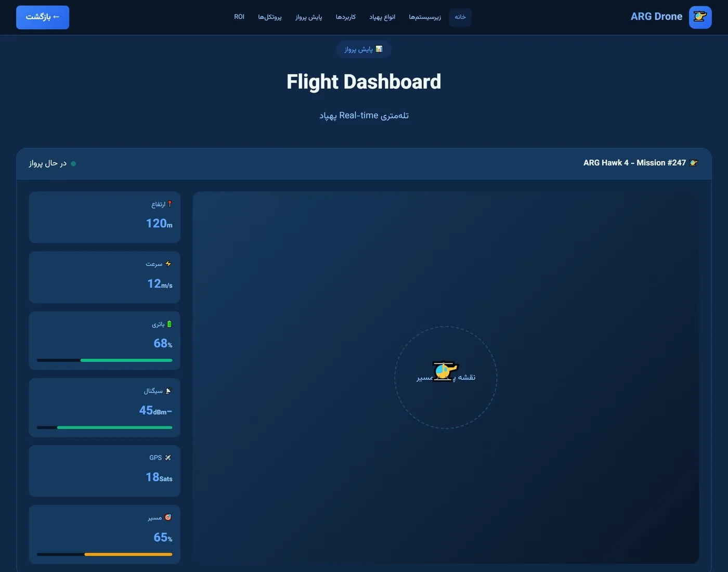Click the signal strength progress bar

pos(105,427)
